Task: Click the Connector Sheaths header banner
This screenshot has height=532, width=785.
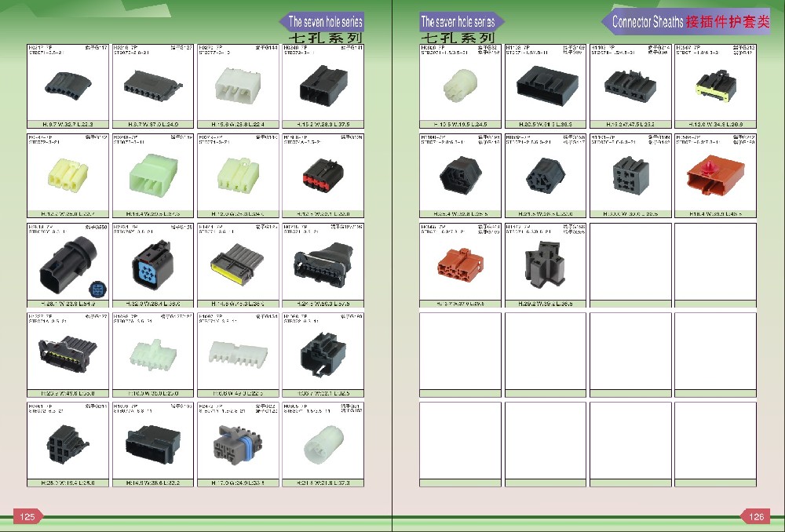Action: coord(686,21)
